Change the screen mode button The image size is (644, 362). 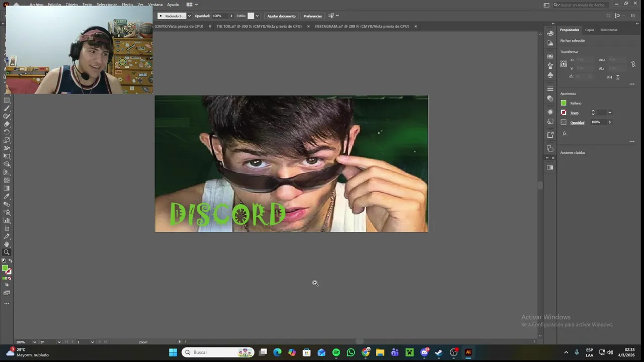click(x=7, y=293)
